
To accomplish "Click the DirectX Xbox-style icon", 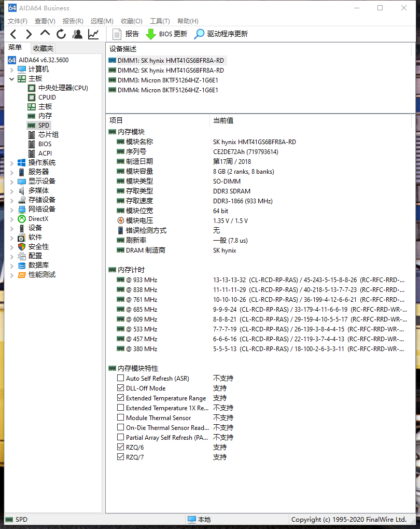I will pos(22,219).
